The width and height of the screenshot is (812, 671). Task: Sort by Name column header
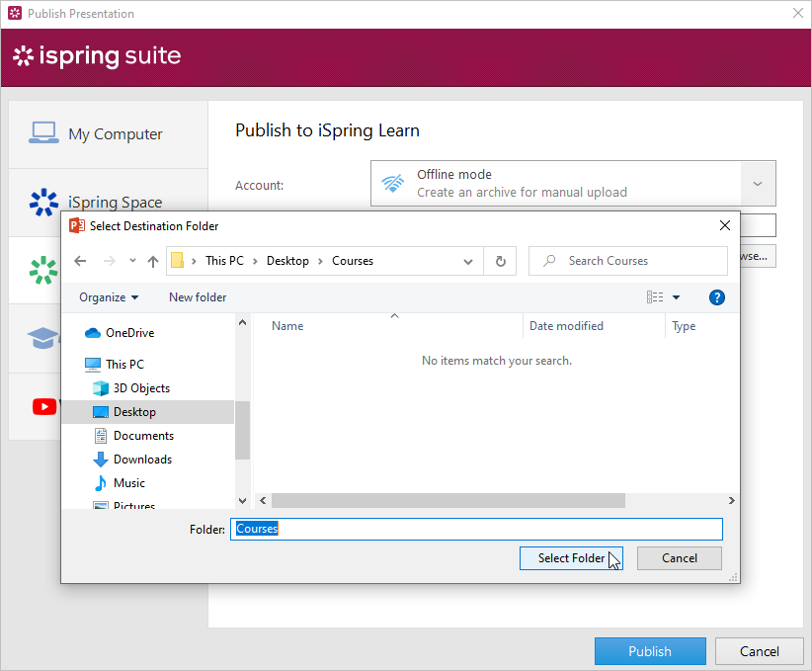click(x=287, y=326)
